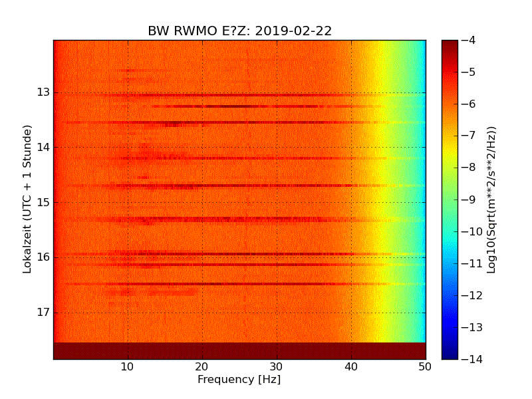Screen dimensions: 532x399
Task: Click colorbar tick label −10
Action: click(472, 231)
